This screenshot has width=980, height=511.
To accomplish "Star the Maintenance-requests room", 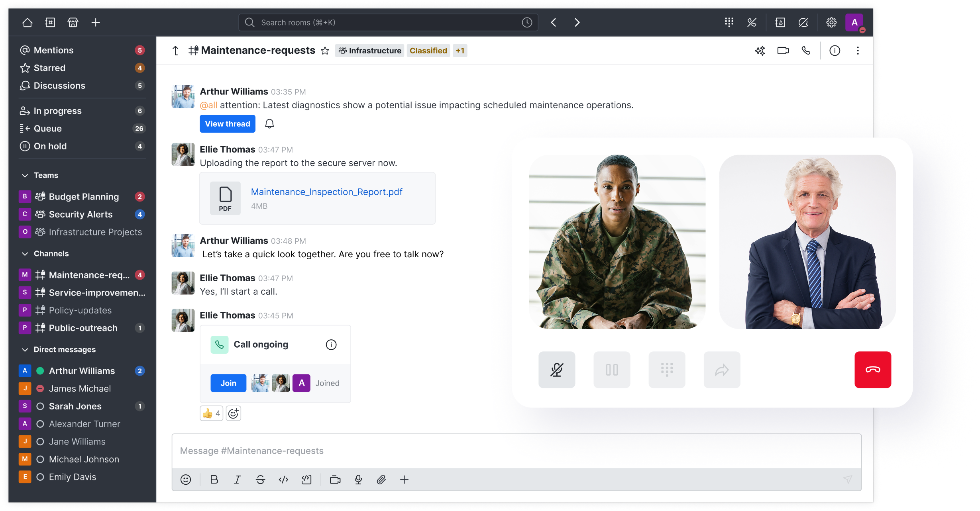I will click(x=325, y=51).
